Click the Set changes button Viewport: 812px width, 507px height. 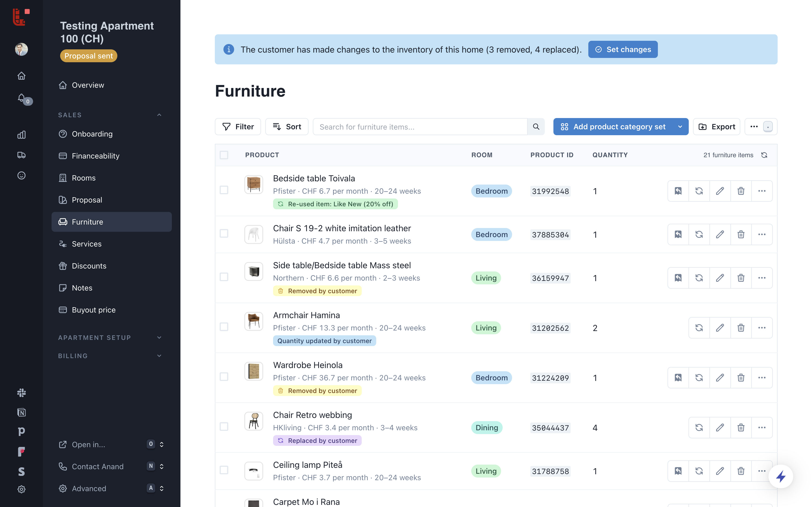pos(622,49)
